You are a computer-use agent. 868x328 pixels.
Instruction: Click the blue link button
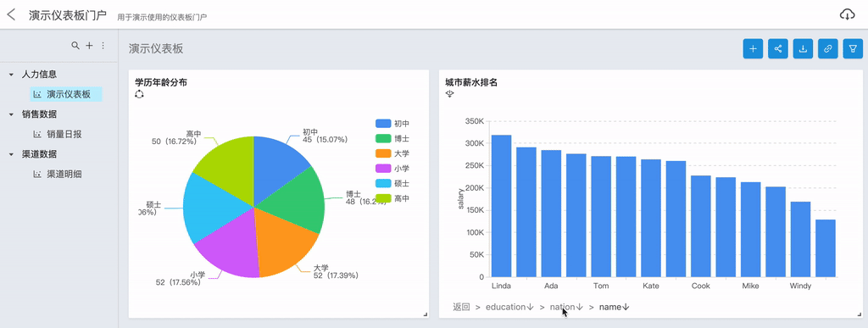point(827,48)
